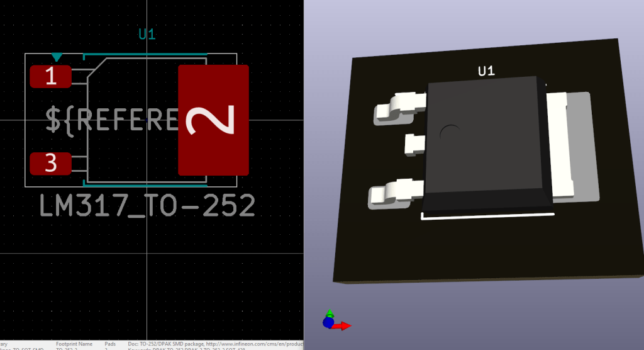644x350 pixels.
Task: Click the Doc description in status bar
Action: coord(214,344)
